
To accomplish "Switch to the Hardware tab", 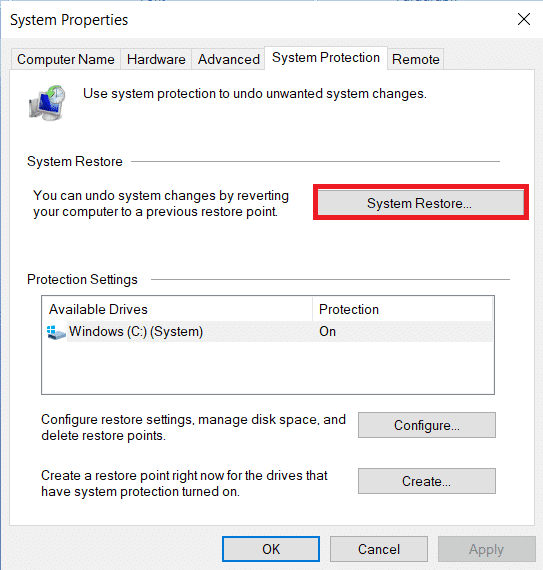I will click(x=156, y=59).
